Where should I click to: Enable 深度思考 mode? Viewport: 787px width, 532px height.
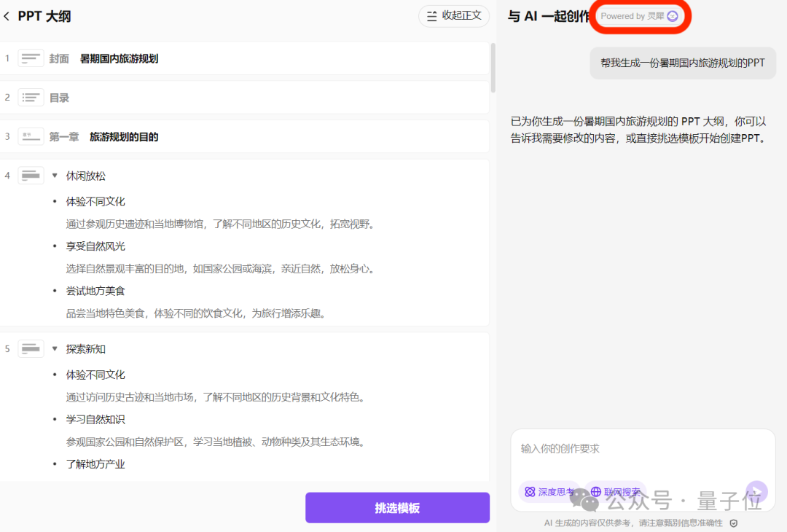(549, 491)
